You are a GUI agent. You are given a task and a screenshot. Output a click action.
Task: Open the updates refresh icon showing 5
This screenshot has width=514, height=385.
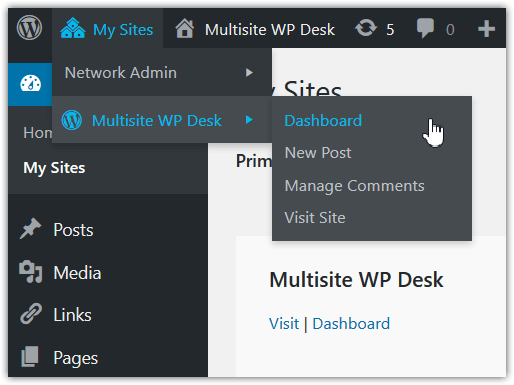[366, 28]
